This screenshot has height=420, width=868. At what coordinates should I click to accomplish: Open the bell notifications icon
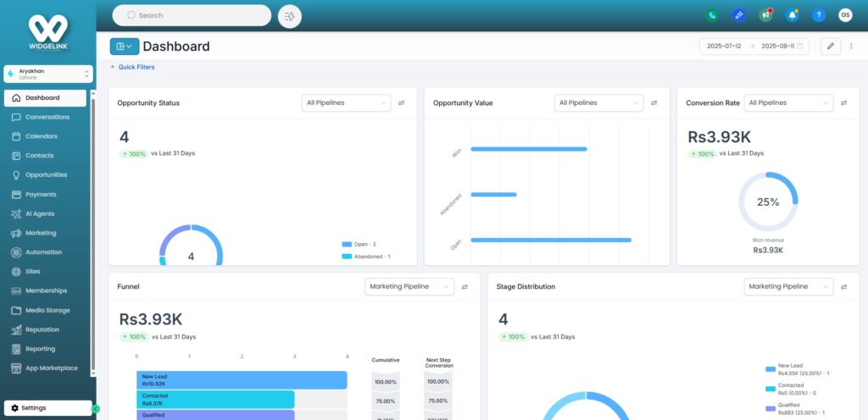click(792, 15)
